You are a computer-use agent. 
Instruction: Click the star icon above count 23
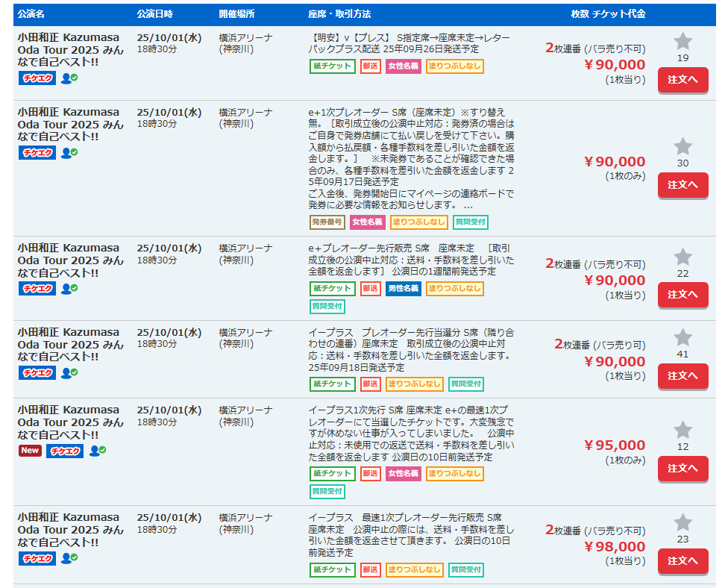(682, 523)
